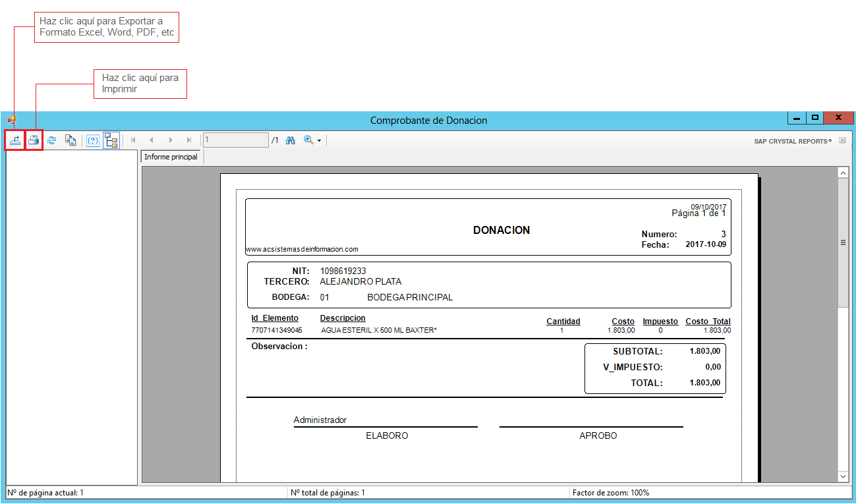The height and width of the screenshot is (504, 856).
Task: Close the current view with the toolbar X
Action: click(x=842, y=140)
